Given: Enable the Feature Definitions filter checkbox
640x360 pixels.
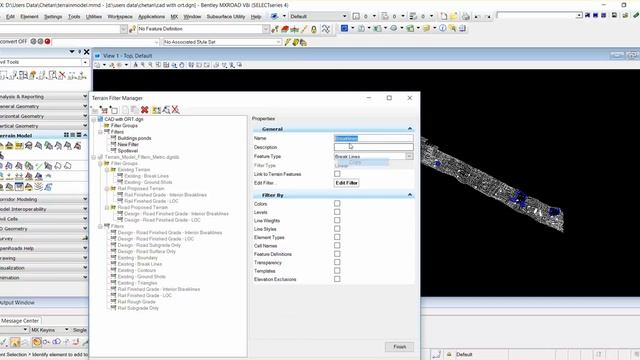Looking at the screenshot, I should point(337,254).
